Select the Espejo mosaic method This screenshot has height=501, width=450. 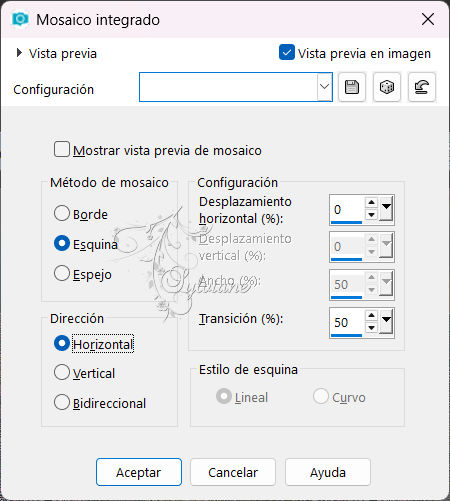62,273
